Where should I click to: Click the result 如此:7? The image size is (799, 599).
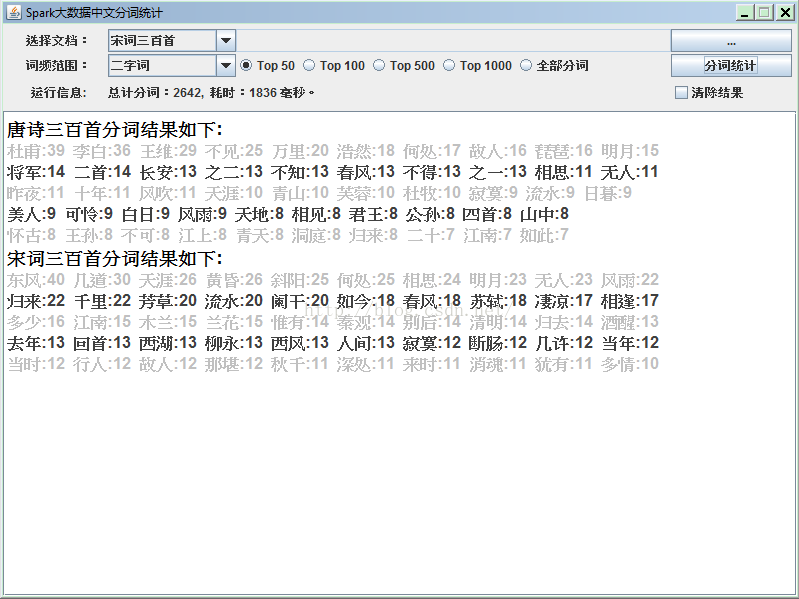tap(544, 235)
